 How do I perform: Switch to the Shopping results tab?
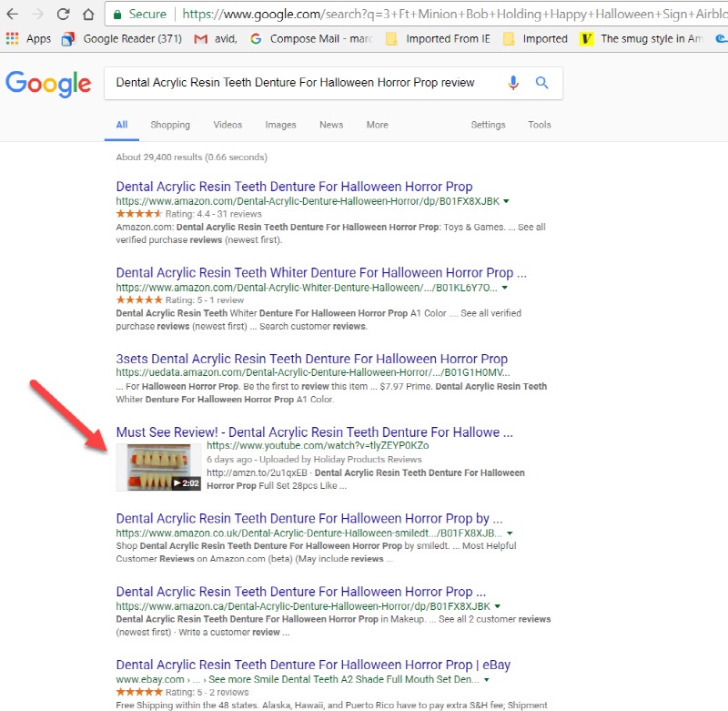(170, 125)
